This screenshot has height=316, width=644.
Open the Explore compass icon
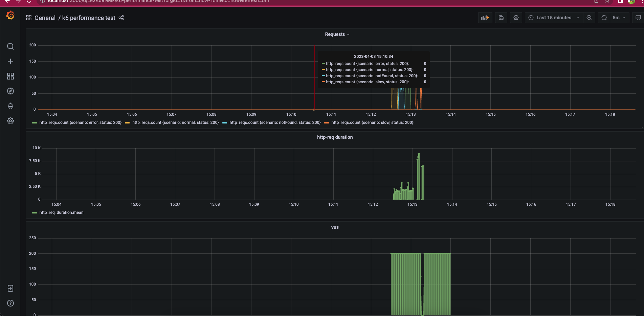(10, 91)
